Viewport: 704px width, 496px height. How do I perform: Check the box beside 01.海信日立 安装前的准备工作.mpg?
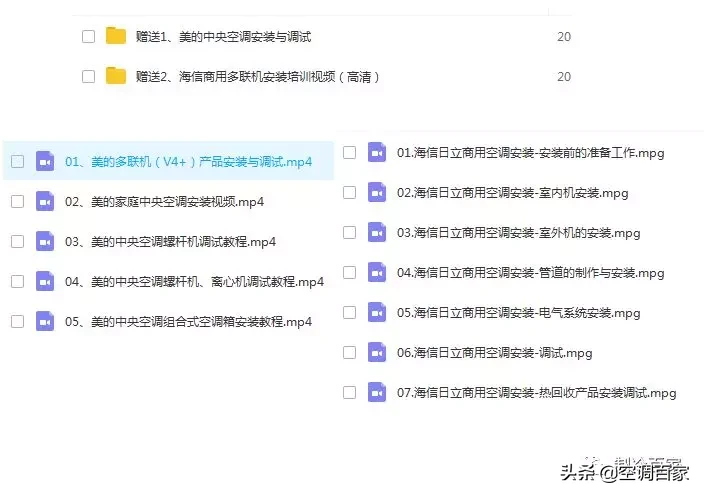pyautogui.click(x=349, y=152)
